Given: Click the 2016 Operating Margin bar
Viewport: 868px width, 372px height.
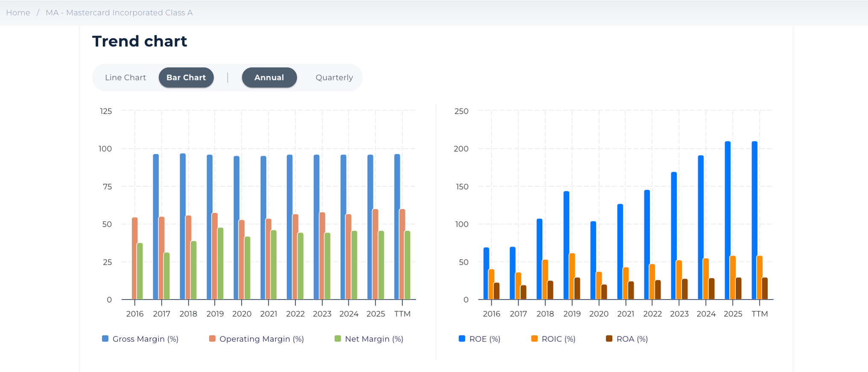Looking at the screenshot, I should point(135,258).
